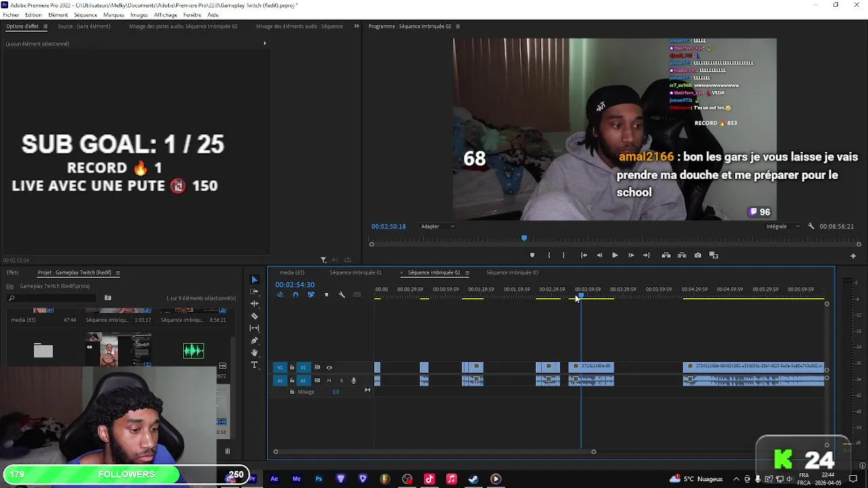The width and height of the screenshot is (868, 488).
Task: Click the project panel trash icon
Action: (227, 451)
